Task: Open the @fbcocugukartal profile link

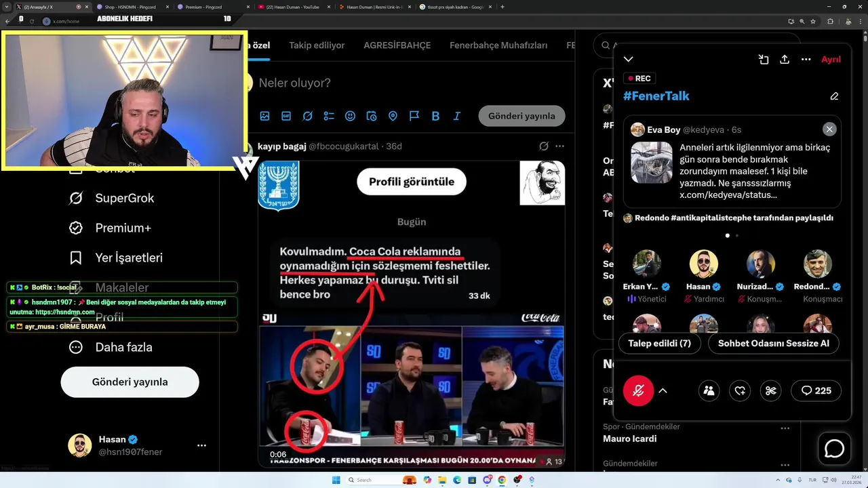Action: pyautogui.click(x=343, y=146)
